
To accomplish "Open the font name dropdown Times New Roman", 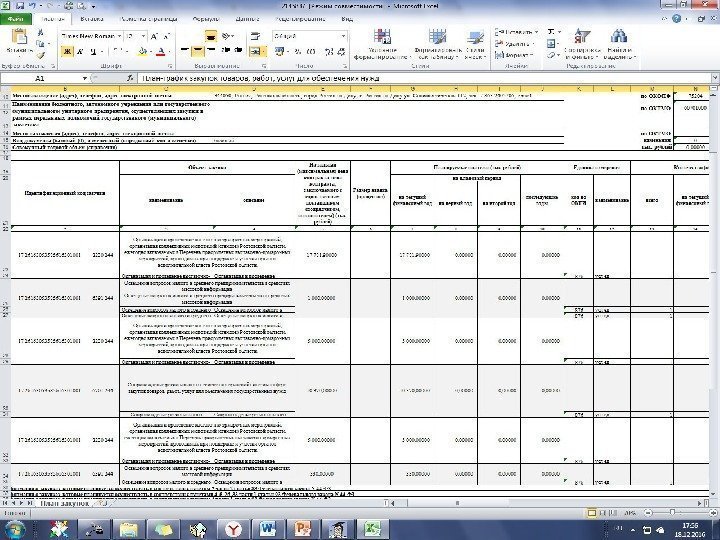I will pos(119,36).
